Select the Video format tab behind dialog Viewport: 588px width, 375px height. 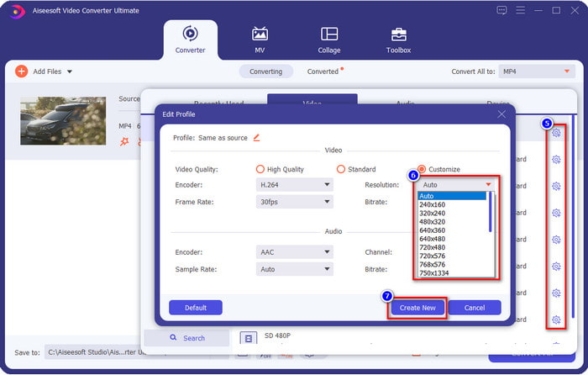pos(312,100)
